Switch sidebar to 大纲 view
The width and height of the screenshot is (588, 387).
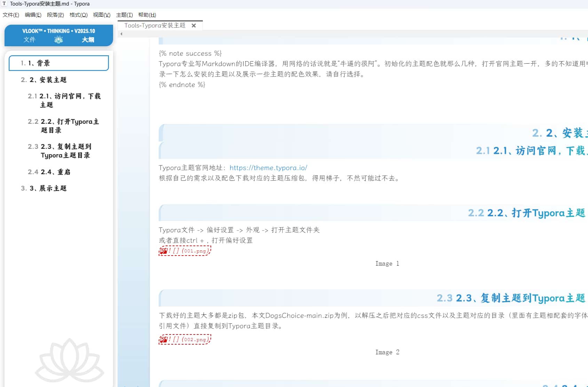pyautogui.click(x=88, y=40)
